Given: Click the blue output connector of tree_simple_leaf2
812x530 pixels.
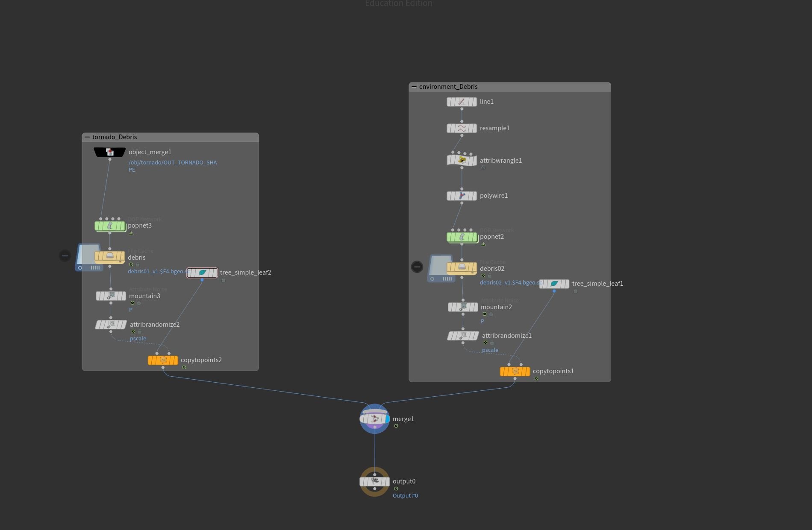Looking at the screenshot, I should pos(202,280).
